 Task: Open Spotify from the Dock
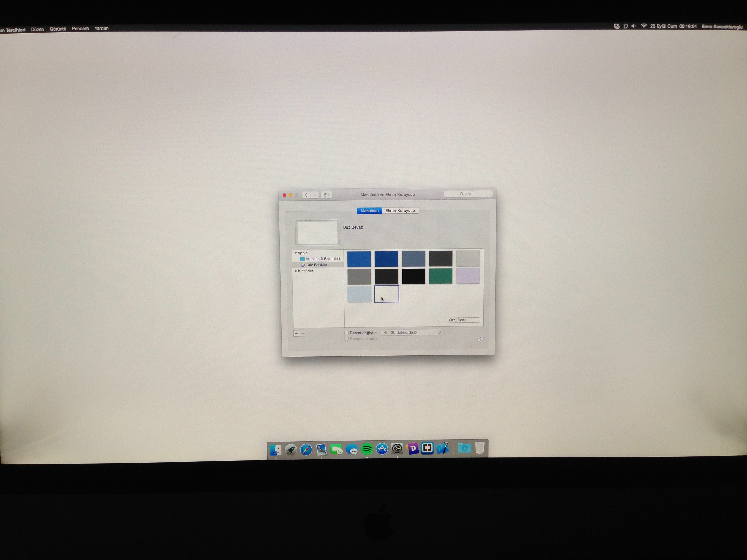click(367, 449)
